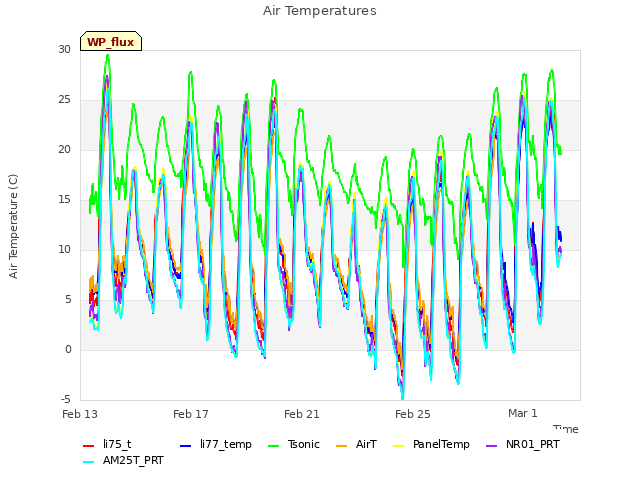Click the cyan AM25T_PRT legend swatch
The height and width of the screenshot is (480, 640).
pos(89,462)
